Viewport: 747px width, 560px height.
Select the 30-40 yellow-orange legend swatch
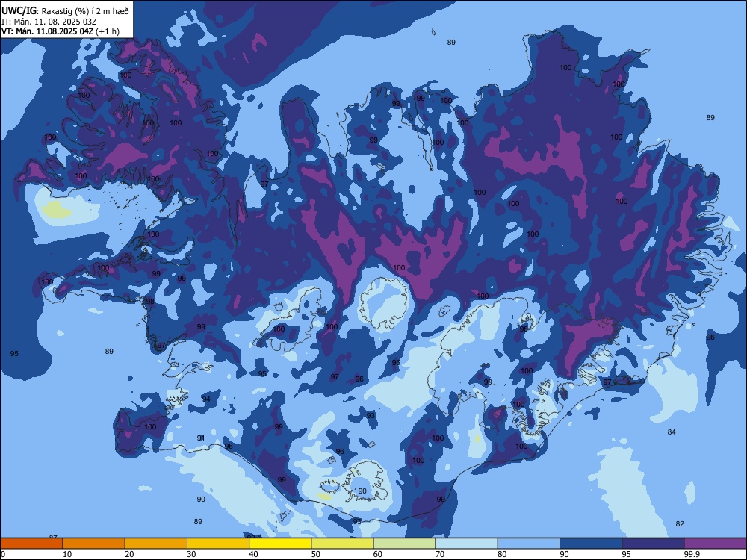(x=218, y=544)
